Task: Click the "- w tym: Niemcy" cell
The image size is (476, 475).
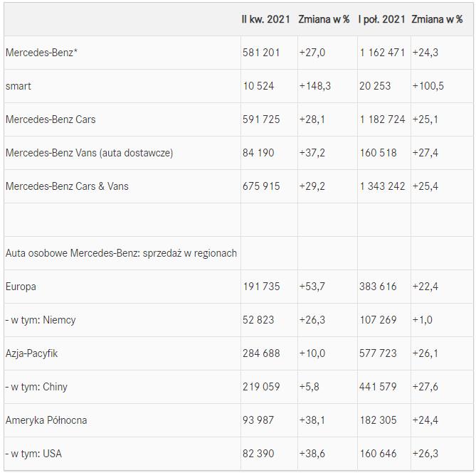Action: tap(41, 320)
